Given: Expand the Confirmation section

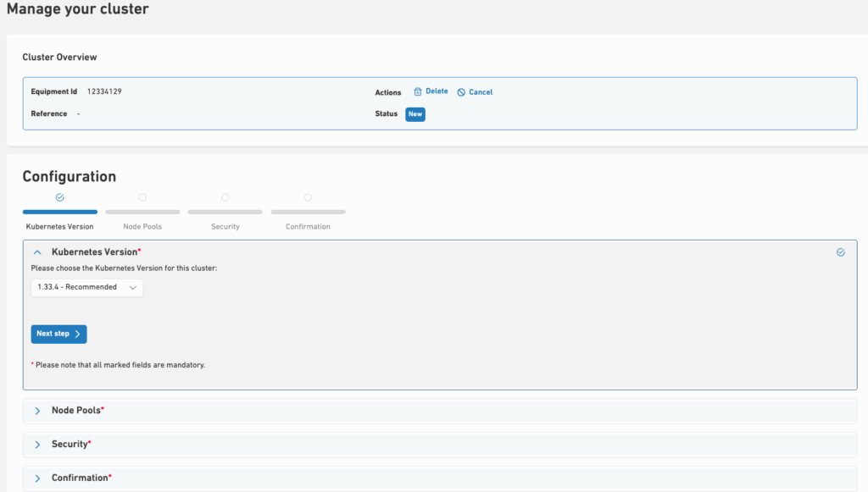Looking at the screenshot, I should (x=37, y=478).
